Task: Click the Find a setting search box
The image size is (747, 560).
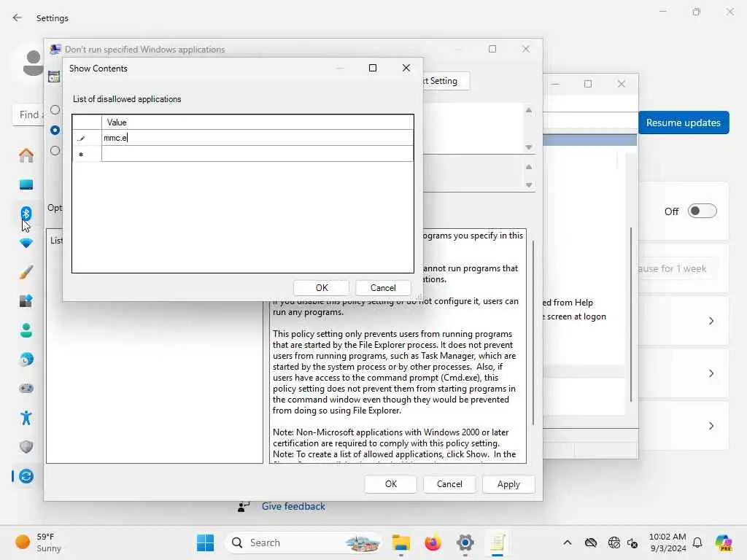Action: tap(28, 114)
